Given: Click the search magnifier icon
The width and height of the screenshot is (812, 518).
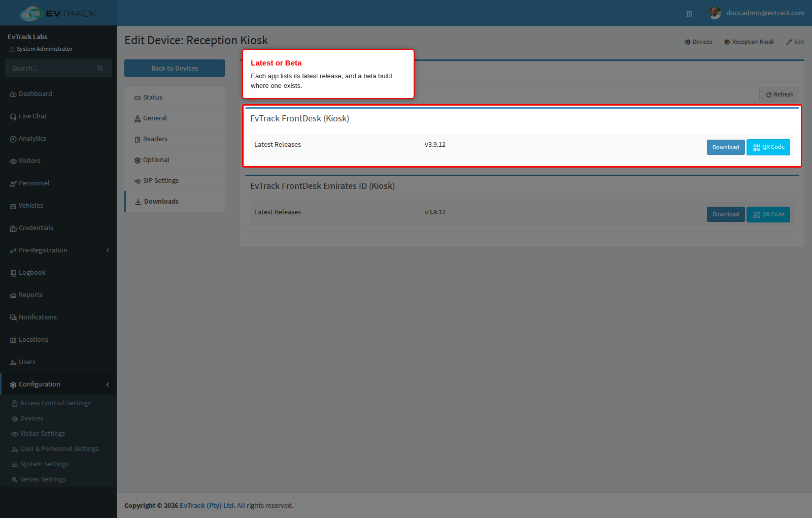Looking at the screenshot, I should click(100, 69).
